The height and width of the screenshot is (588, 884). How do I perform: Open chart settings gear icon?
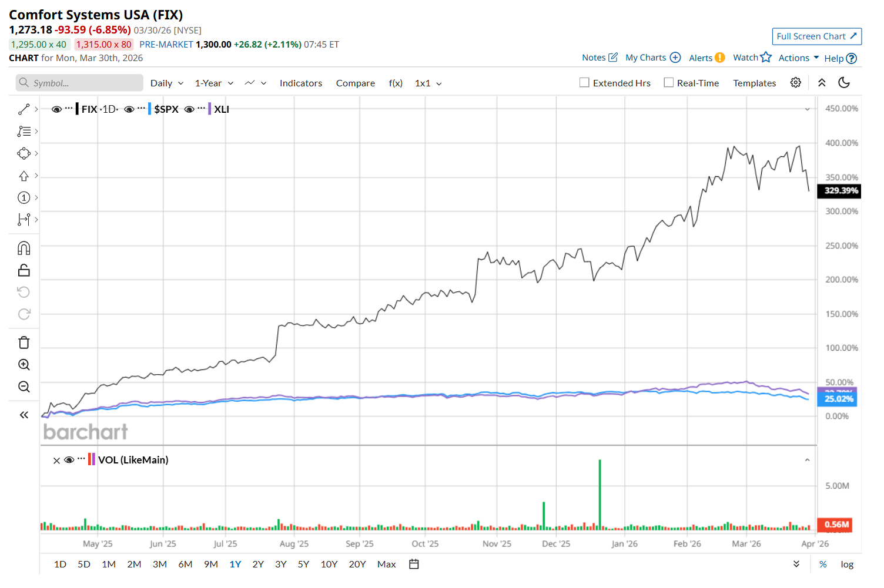(795, 83)
